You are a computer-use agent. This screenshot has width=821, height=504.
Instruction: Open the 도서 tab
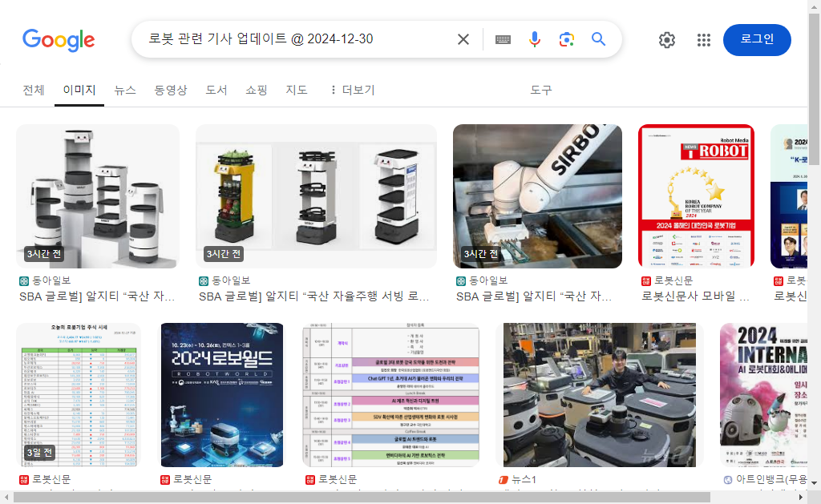[x=216, y=90]
